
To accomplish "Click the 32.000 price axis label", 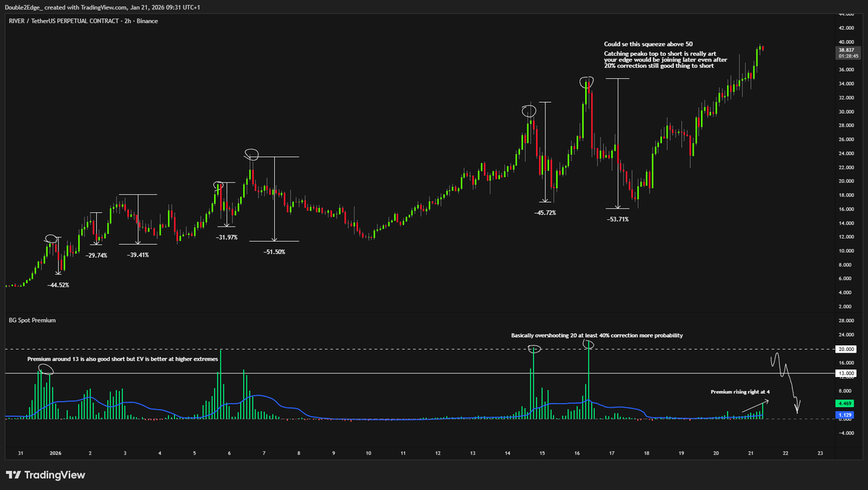I will [846, 98].
